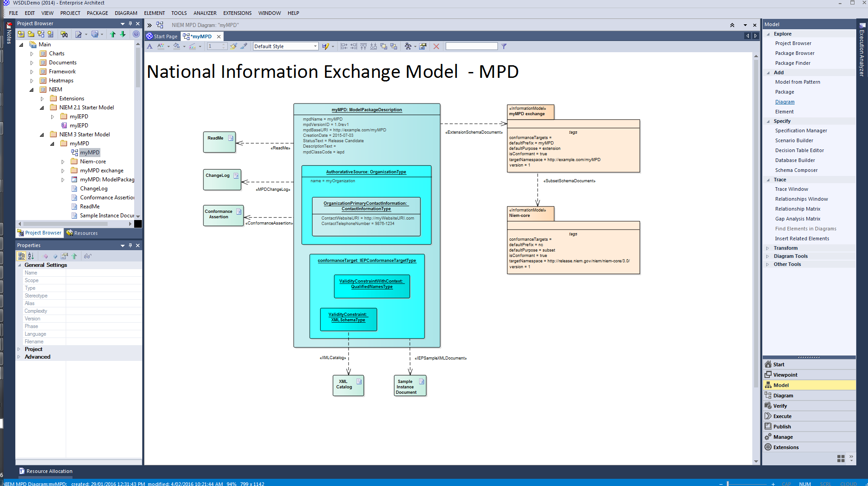Toggle alphabetical sort in Properties panel
Screen dimensions: 868x486
tap(31, 256)
